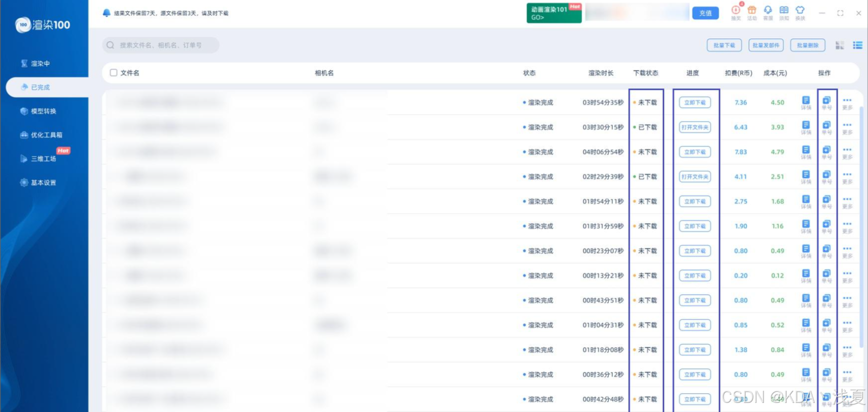
Task: Copy 单号 for the 02时29分39秒 row
Action: (827, 177)
